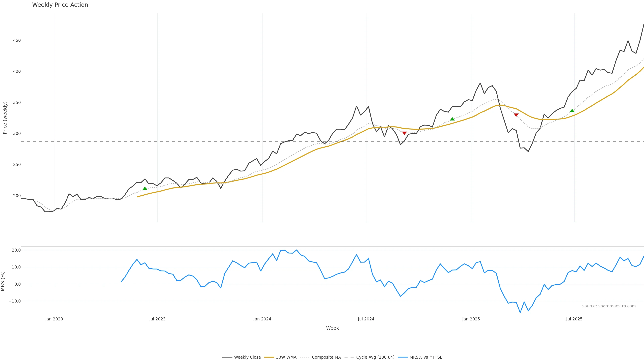Hide the MRS% vs ^FTSE series
The image size is (644, 362).
(426, 357)
